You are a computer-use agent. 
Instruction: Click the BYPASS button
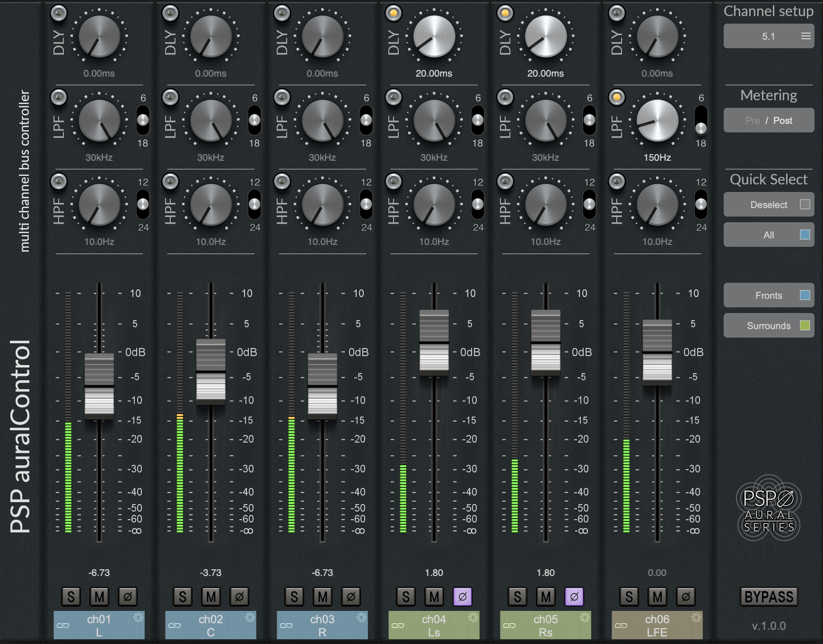tap(769, 597)
